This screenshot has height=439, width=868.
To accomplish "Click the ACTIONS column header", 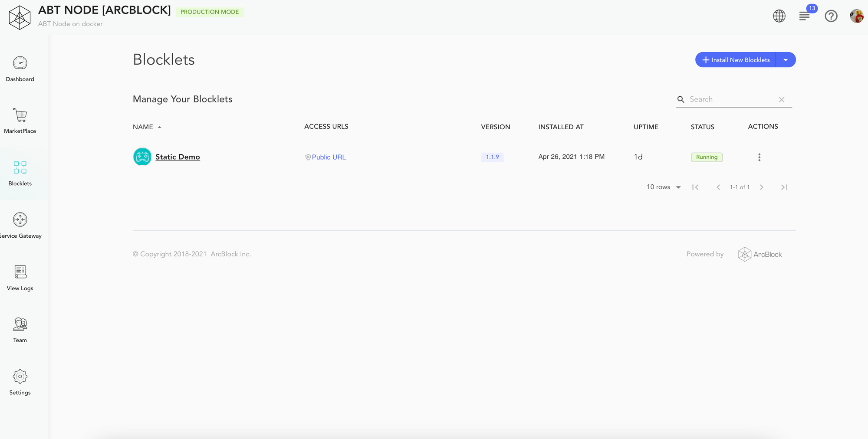I will 763,127.
